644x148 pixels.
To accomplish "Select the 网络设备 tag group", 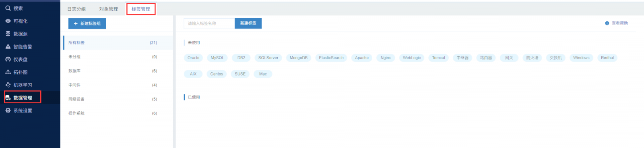I will tap(118, 99).
